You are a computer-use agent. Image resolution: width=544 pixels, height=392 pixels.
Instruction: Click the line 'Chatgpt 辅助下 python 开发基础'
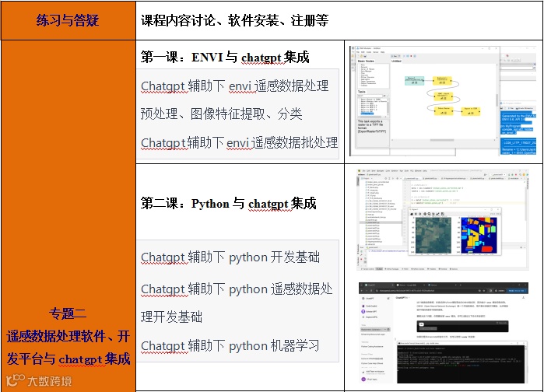point(230,257)
